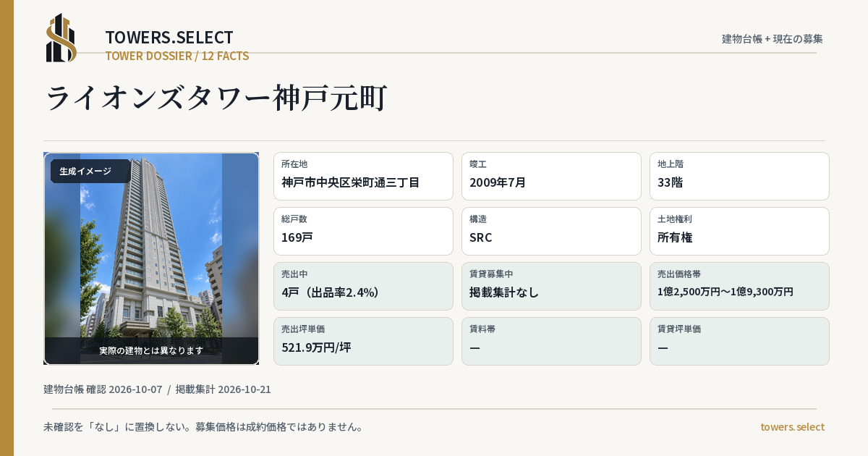This screenshot has height=456, width=868.
Task: Click the TOWERS.SELECT tower logo icon
Action: [x=61, y=38]
